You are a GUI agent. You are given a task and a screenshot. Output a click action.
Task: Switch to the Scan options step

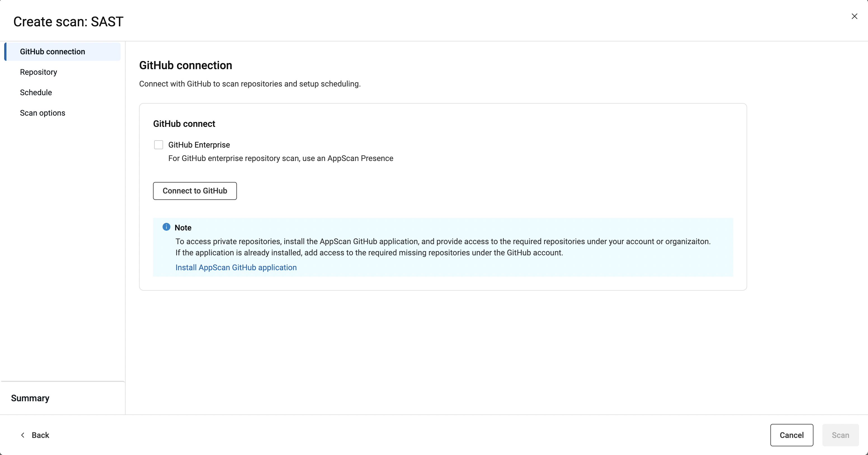tap(43, 113)
